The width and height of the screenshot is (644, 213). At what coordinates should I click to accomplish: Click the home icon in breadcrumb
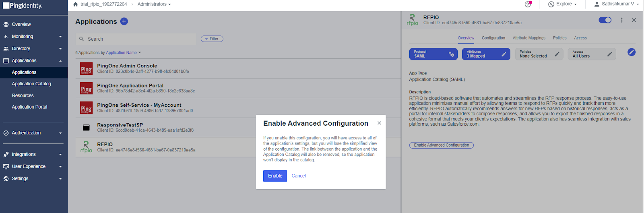[75, 4]
